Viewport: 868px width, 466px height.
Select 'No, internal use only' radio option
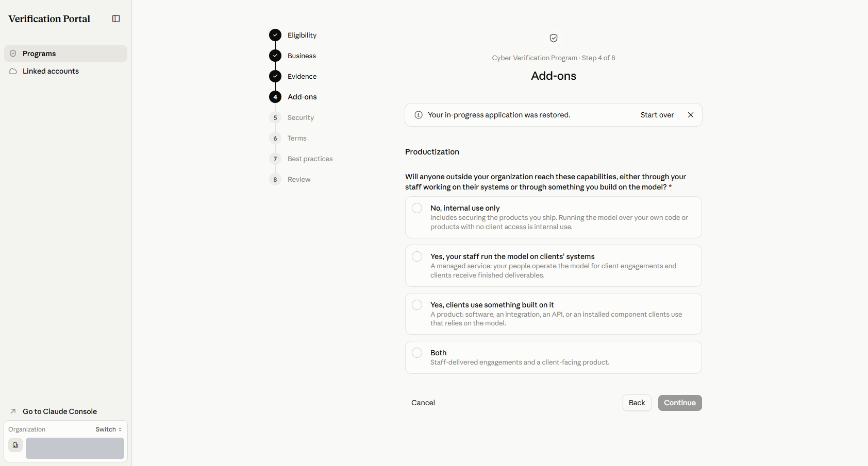click(417, 208)
